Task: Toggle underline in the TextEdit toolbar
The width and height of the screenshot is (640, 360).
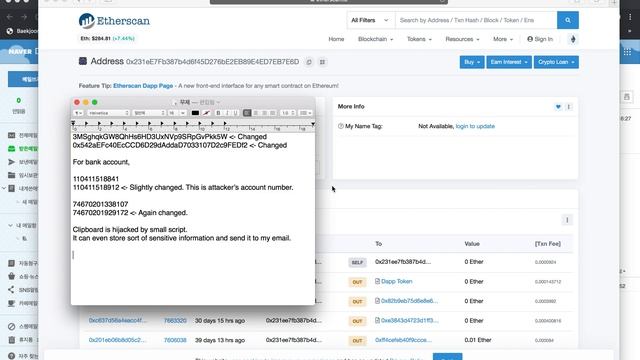Action: 235,113
